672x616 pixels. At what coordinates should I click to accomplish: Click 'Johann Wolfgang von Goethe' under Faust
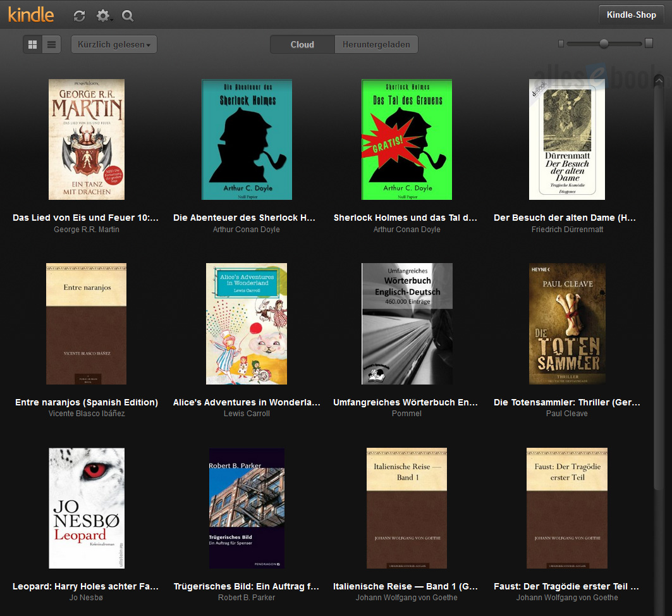pos(567,598)
